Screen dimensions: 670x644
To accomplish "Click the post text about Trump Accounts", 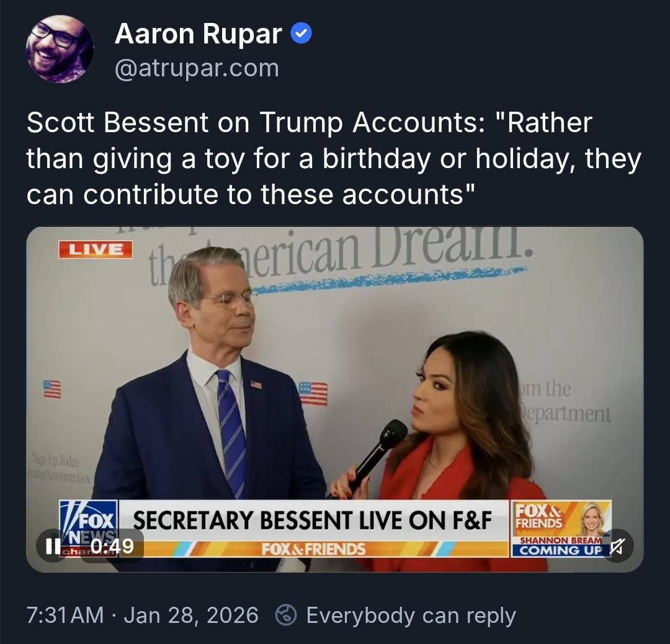I will (x=334, y=159).
